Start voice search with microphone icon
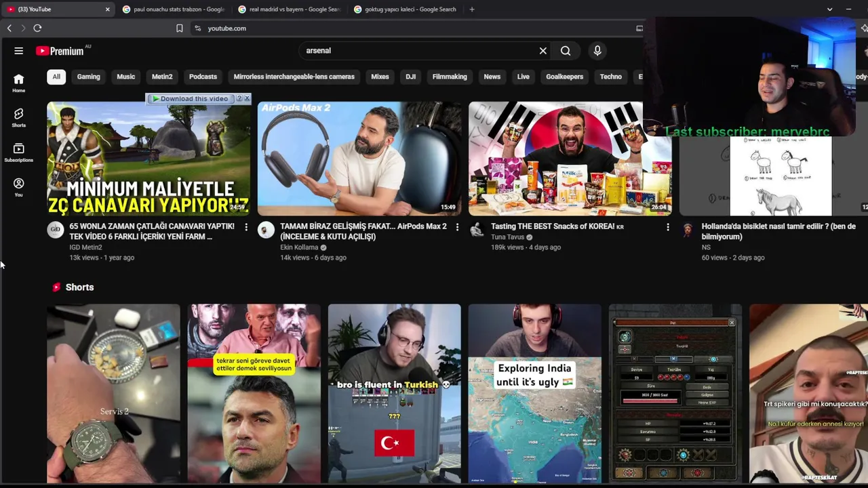Viewport: 868px width, 488px height. (x=597, y=51)
